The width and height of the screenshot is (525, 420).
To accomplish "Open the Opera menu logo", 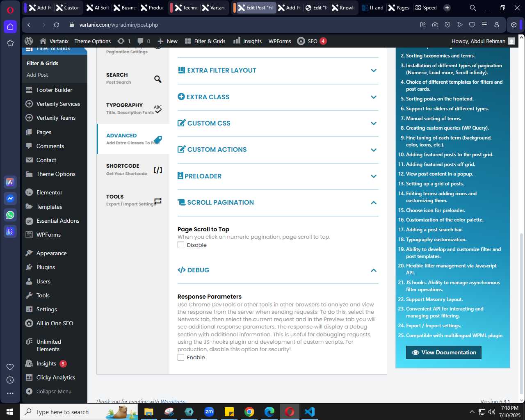I will pyautogui.click(x=10, y=10).
